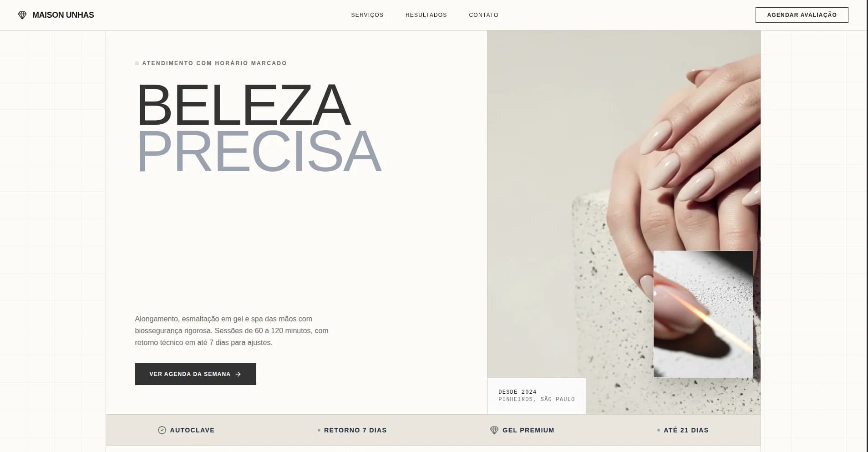This screenshot has height=452, width=868.
Task: Click the Autoclave label in the feature strip
Action: click(x=192, y=430)
